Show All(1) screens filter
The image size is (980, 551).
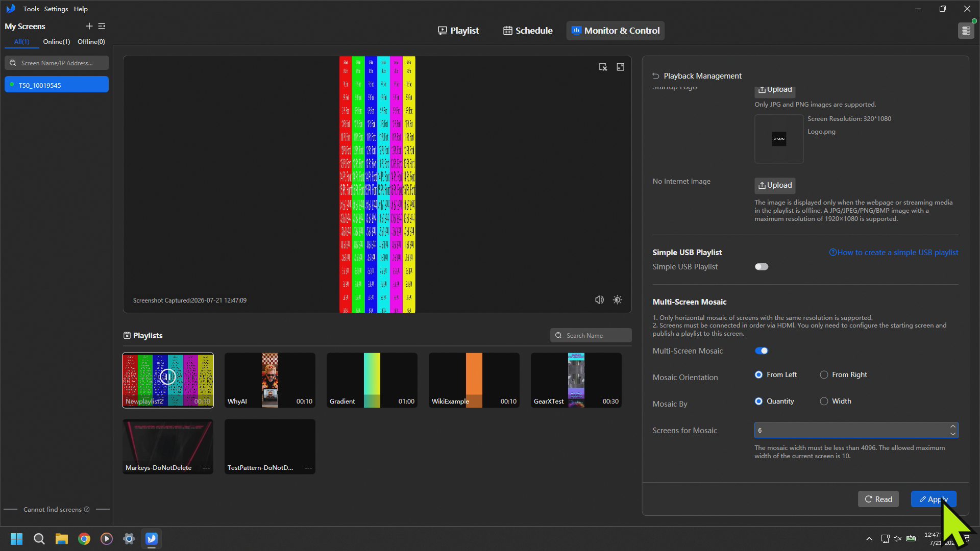[21, 42]
